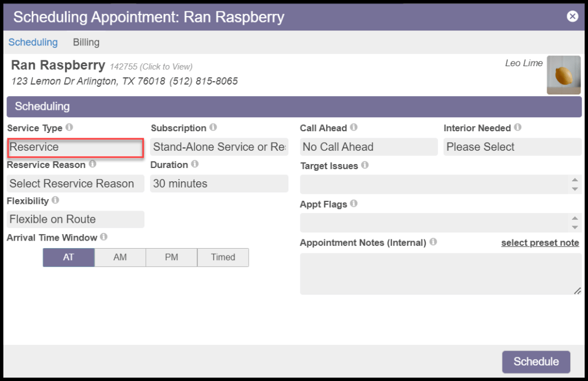Viewport: 588px width, 381px height.
Task: Choose the Timed arrival window option
Action: click(x=223, y=257)
